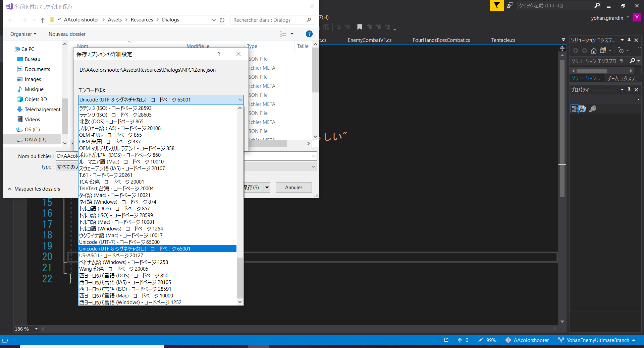Screen dimensions: 644x348
Task: Switch to Tentacle.cs tab
Action: tap(503, 40)
